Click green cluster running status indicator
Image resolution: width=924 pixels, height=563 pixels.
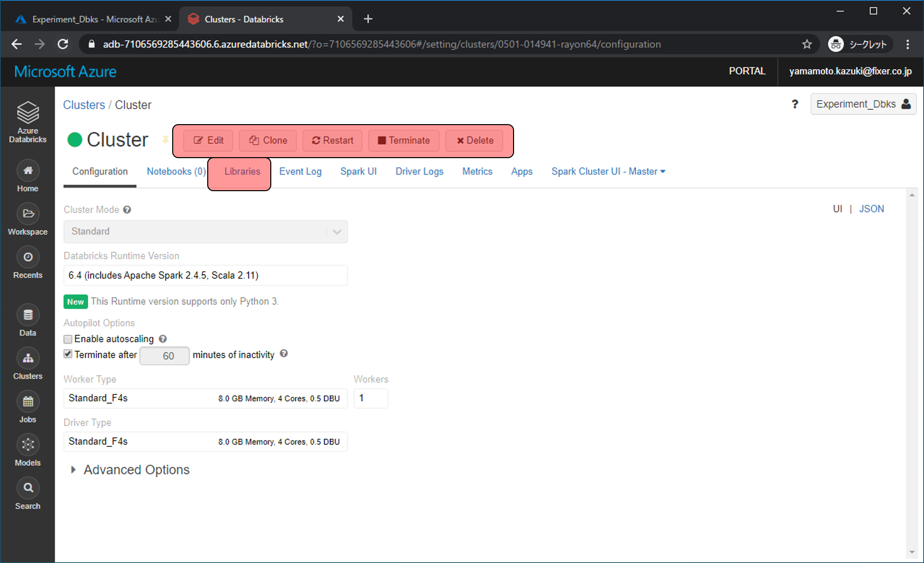pyautogui.click(x=75, y=140)
